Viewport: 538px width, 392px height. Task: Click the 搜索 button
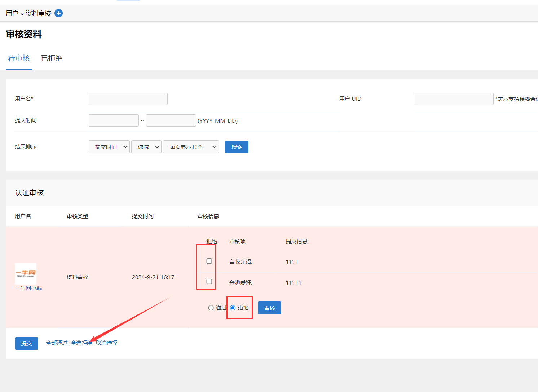click(x=237, y=147)
